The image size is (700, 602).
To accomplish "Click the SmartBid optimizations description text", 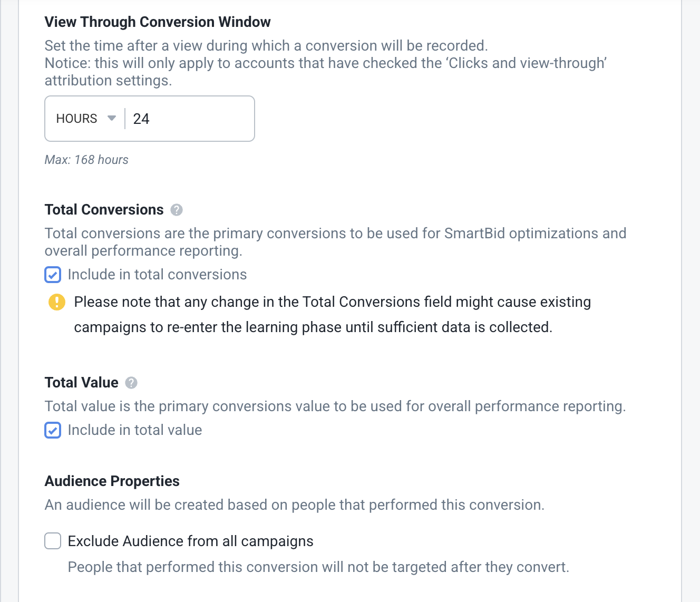I will pos(336,242).
